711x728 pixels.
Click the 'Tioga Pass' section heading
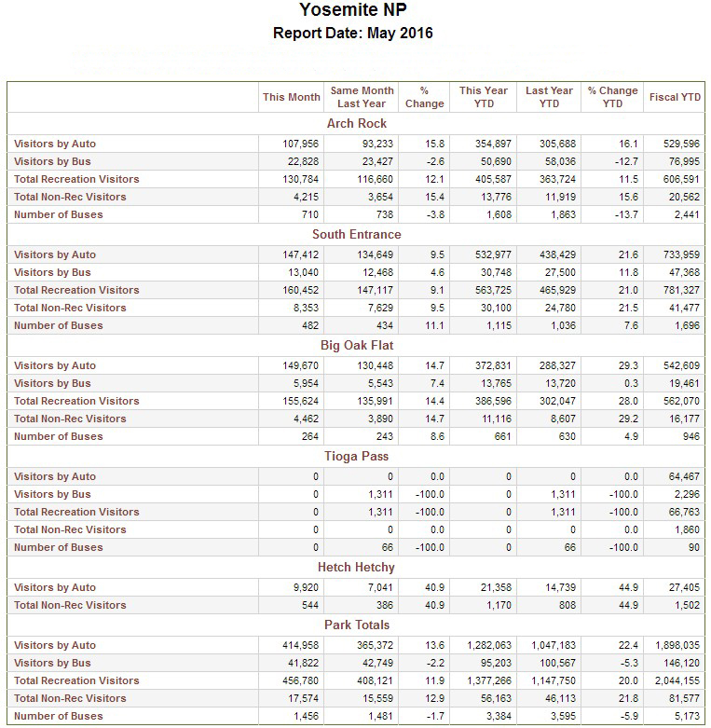tap(356, 457)
